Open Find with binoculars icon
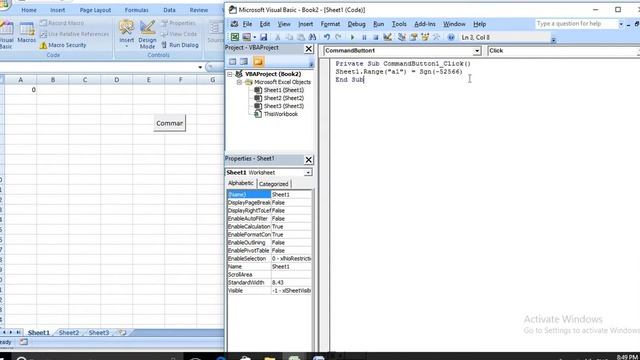 click(x=312, y=37)
